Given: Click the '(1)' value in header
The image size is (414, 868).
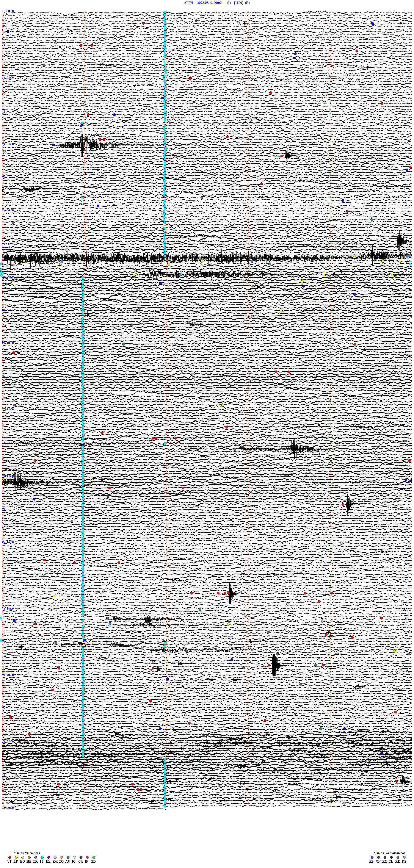Looking at the screenshot, I should [x=229, y=3].
